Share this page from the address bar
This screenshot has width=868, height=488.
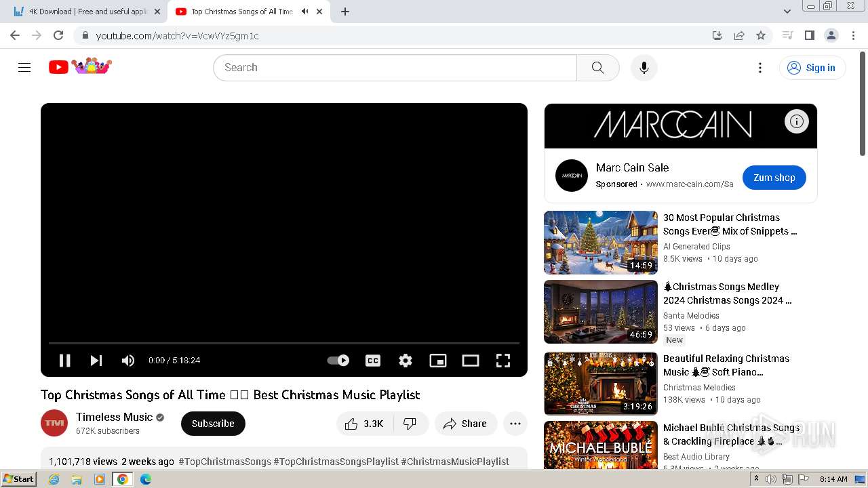point(739,35)
